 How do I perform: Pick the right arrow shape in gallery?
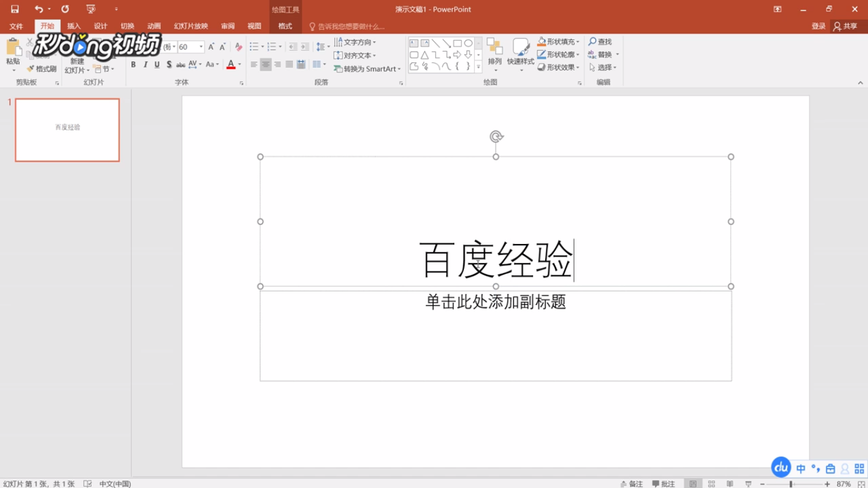458,55
